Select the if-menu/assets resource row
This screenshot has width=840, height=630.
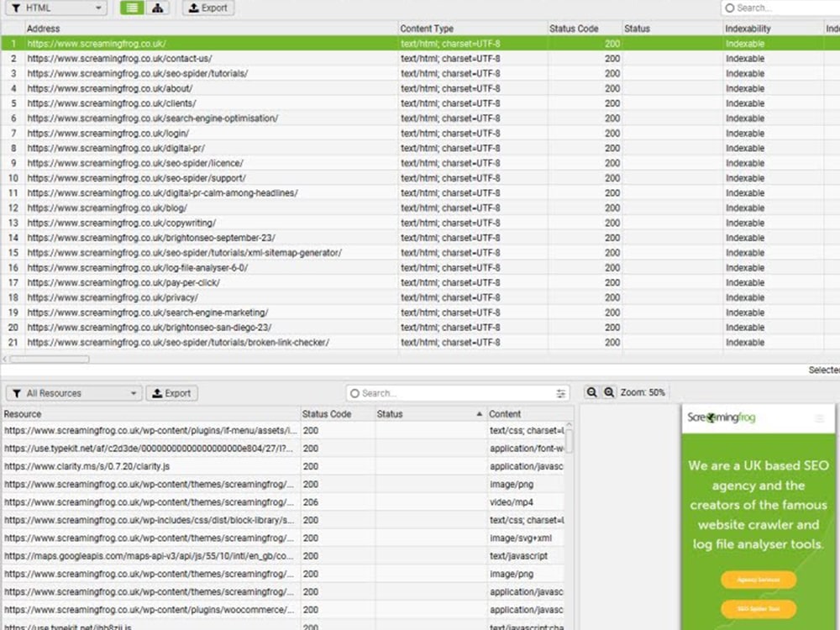283,431
